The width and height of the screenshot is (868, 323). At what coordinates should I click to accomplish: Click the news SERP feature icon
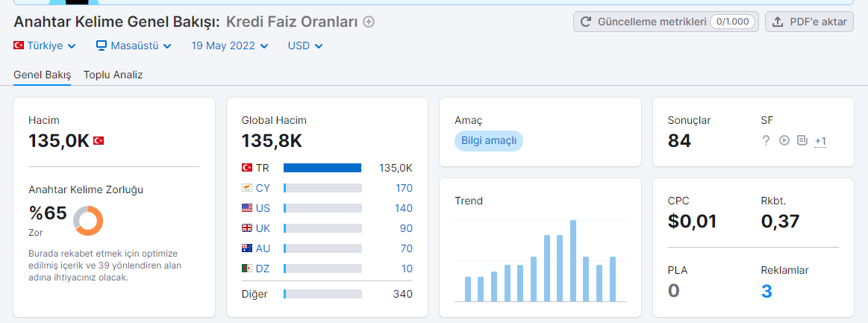tap(802, 140)
